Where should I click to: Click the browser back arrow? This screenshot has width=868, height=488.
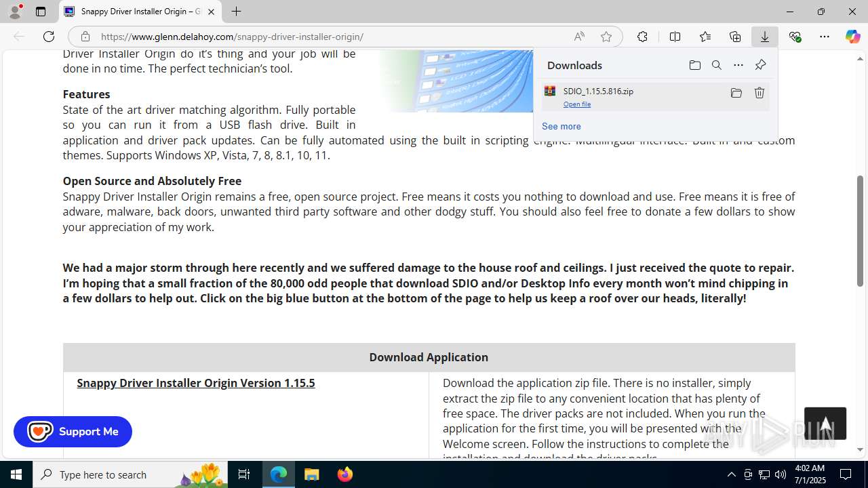click(19, 37)
